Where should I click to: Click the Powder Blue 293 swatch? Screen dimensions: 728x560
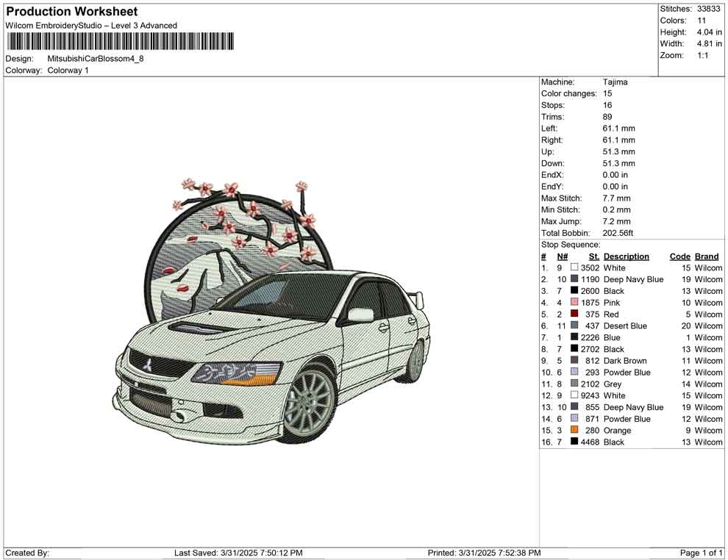pos(574,372)
